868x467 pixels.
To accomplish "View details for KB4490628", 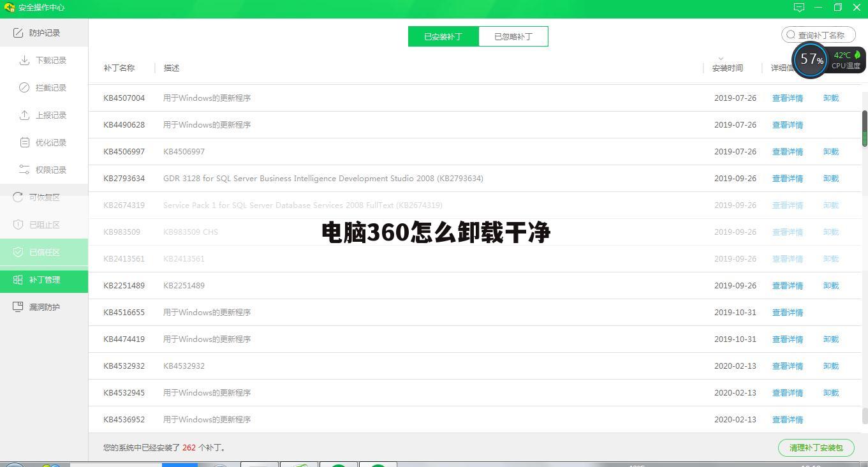I will pos(788,125).
